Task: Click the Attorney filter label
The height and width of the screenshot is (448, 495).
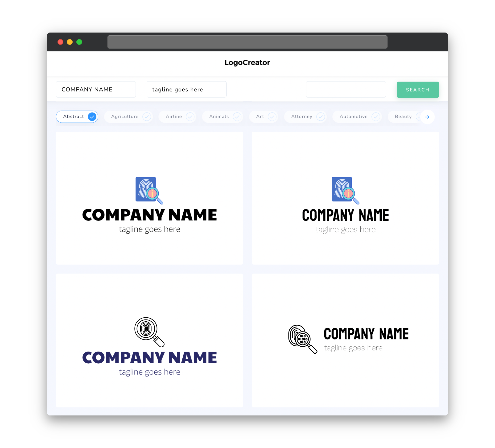Action: click(x=301, y=116)
